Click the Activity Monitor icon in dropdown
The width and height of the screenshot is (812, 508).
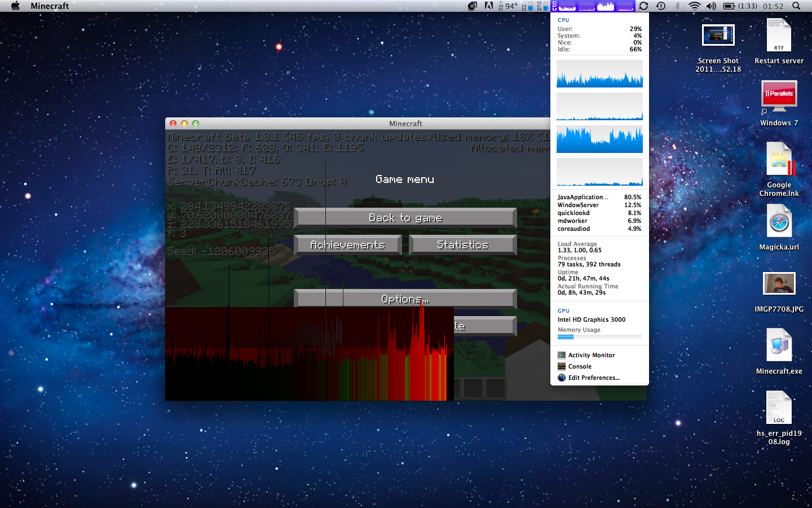562,355
